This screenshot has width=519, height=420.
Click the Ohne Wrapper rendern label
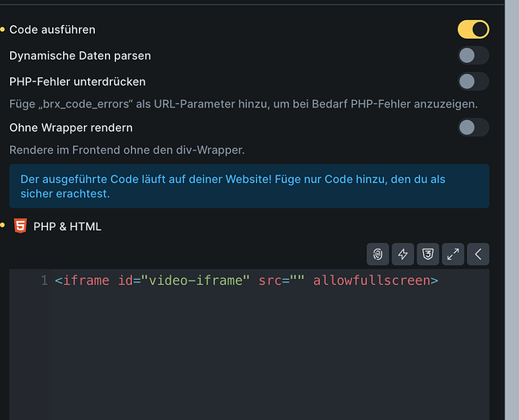pyautogui.click(x=71, y=128)
